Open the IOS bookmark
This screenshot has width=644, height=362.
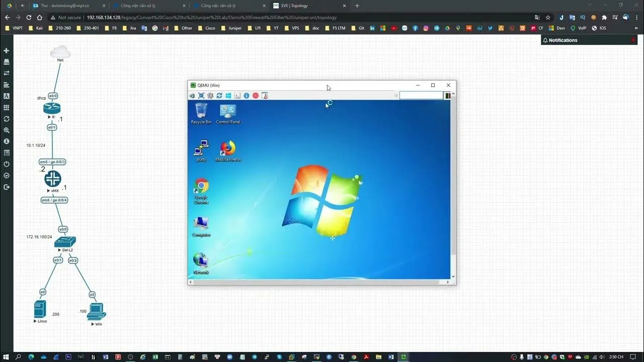click(599, 28)
